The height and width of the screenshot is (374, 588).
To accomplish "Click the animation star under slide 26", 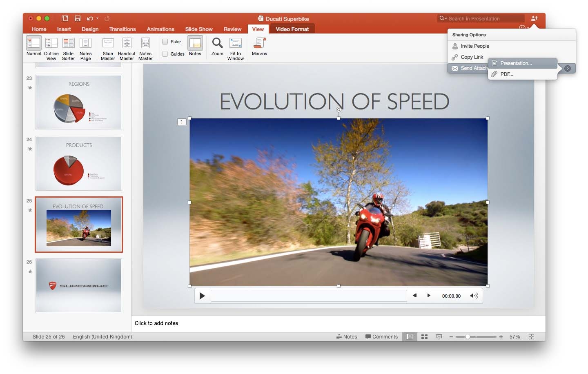I will pyautogui.click(x=30, y=271).
